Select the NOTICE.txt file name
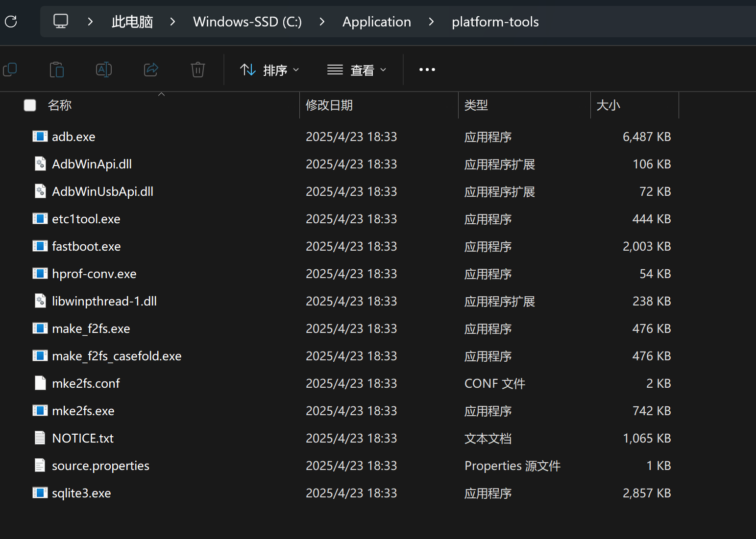 coord(83,438)
